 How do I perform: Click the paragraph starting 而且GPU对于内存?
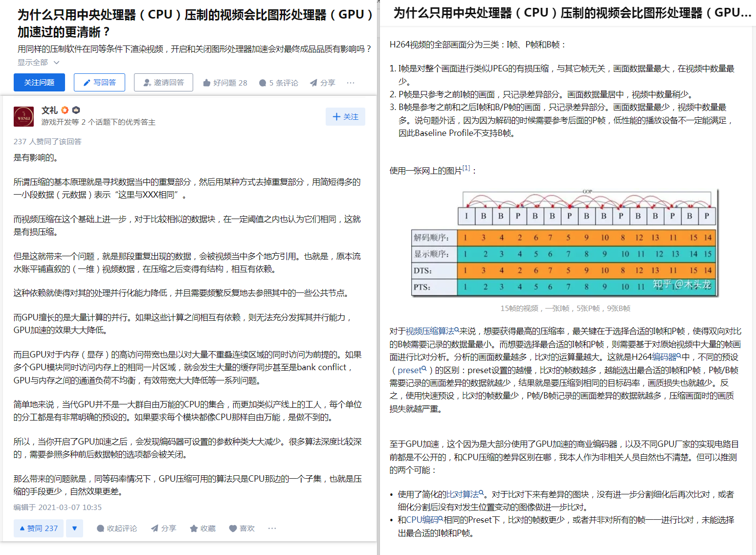(x=187, y=367)
